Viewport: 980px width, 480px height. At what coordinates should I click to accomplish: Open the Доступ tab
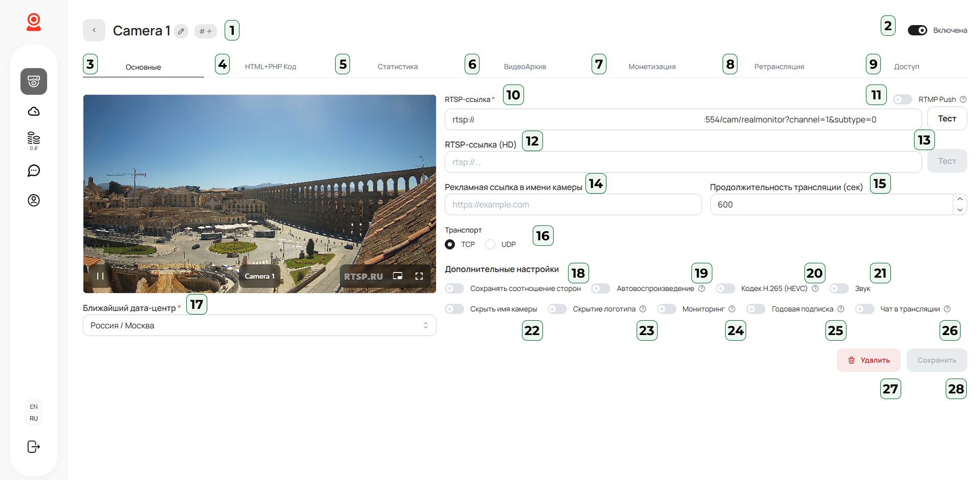pyautogui.click(x=907, y=67)
